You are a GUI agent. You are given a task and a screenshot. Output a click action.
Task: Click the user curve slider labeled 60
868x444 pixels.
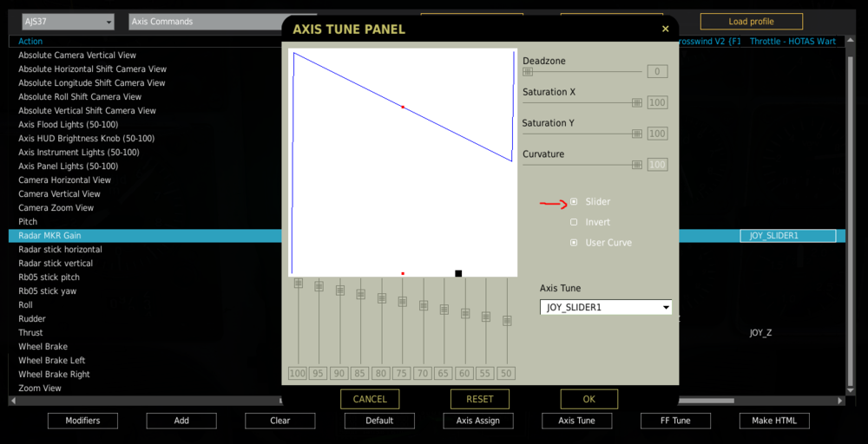pos(465,313)
